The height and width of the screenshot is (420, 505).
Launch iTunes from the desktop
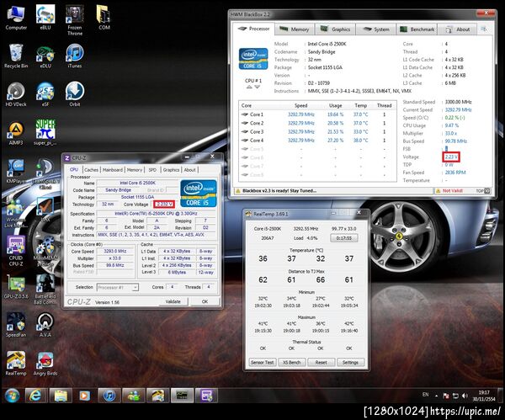(x=75, y=56)
